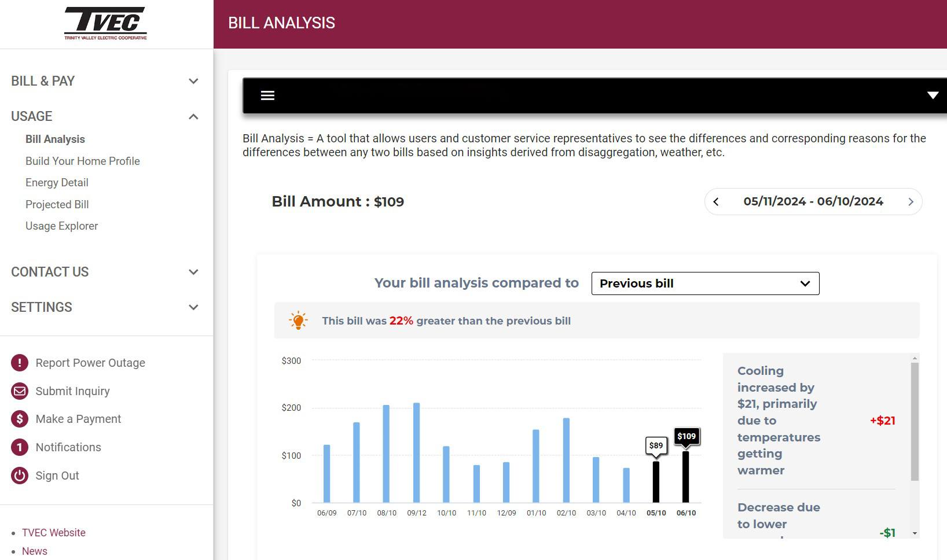Image resolution: width=947 pixels, height=560 pixels.
Task: Go to previous billing period arrow
Action: coord(716,202)
